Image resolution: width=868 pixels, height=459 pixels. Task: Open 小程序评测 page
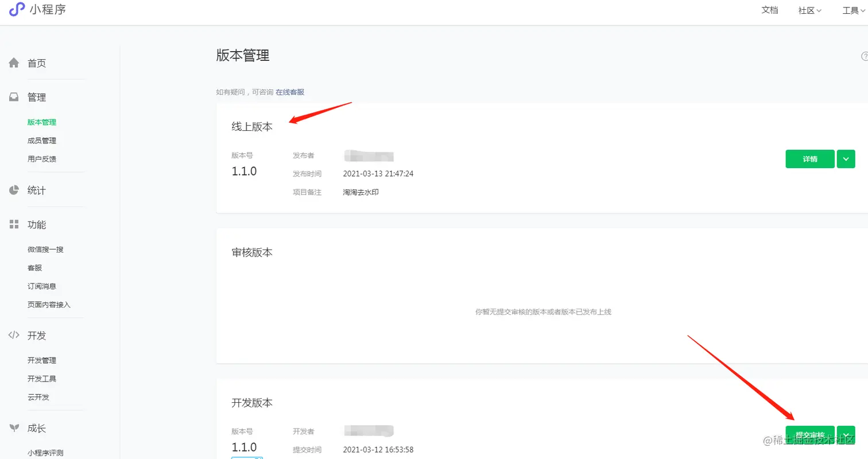45,453
